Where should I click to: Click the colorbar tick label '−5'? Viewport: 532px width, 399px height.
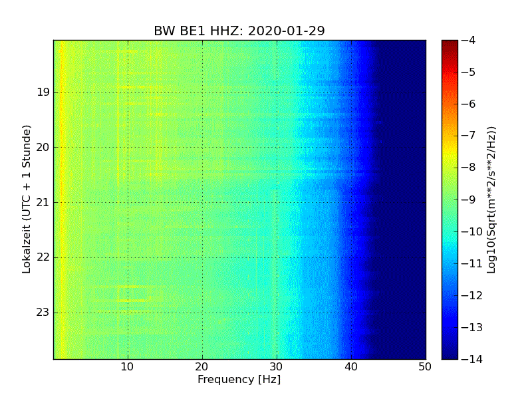(469, 72)
